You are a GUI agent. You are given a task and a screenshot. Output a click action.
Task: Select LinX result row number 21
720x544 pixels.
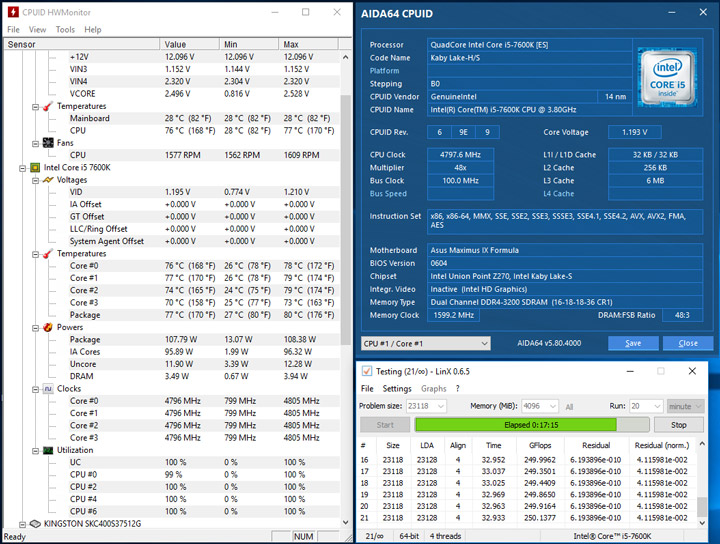(x=527, y=518)
